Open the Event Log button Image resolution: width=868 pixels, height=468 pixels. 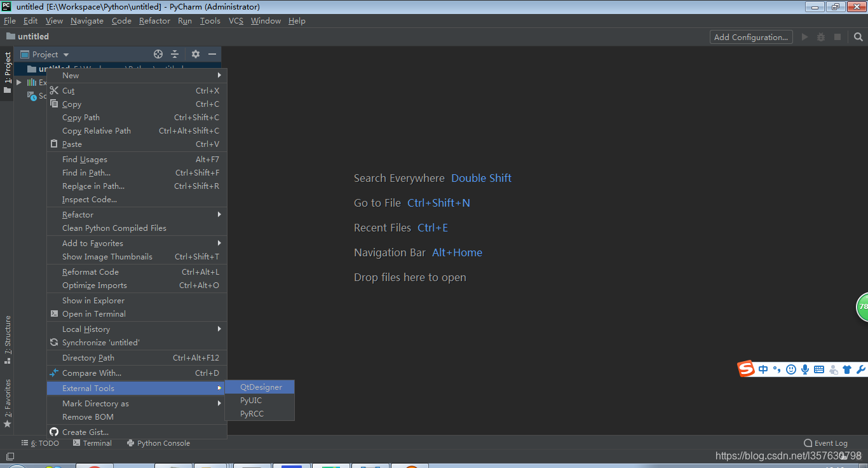825,443
